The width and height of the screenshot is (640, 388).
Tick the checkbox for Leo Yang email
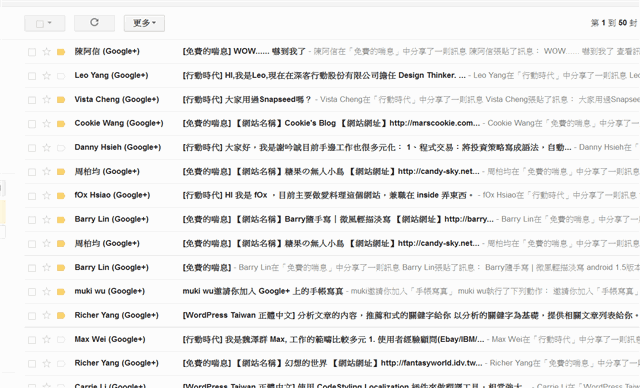tap(32, 76)
